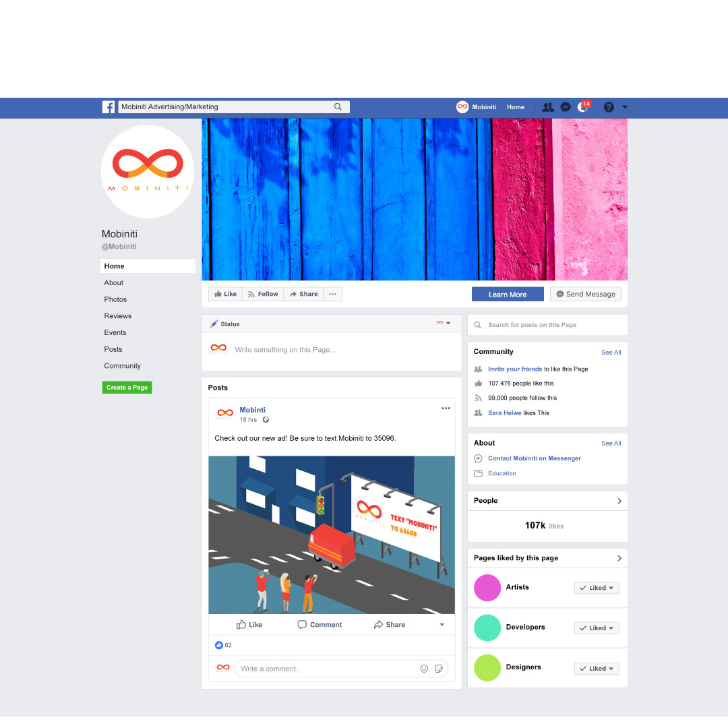Like the Mobinti post
728x728 pixels.
(x=249, y=625)
